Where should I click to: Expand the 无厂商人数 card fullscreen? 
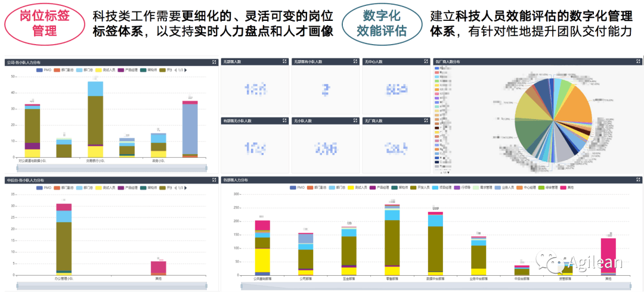coord(426,121)
